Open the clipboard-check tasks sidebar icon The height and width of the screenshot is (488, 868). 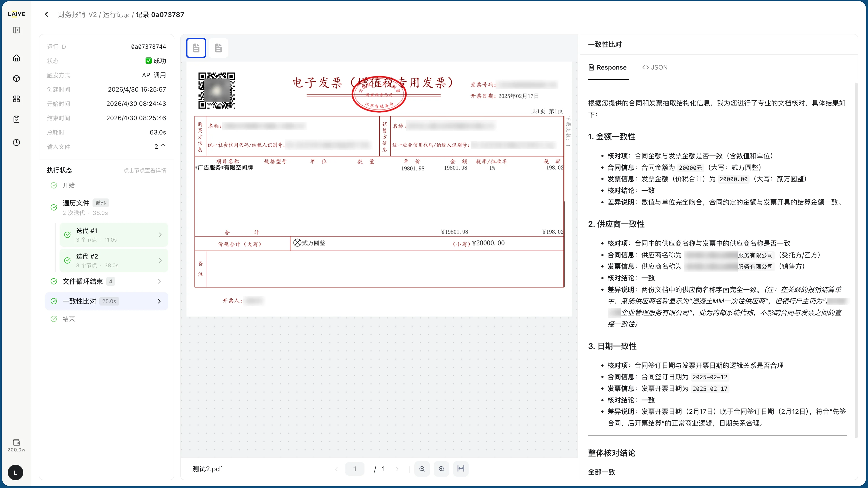tap(16, 119)
